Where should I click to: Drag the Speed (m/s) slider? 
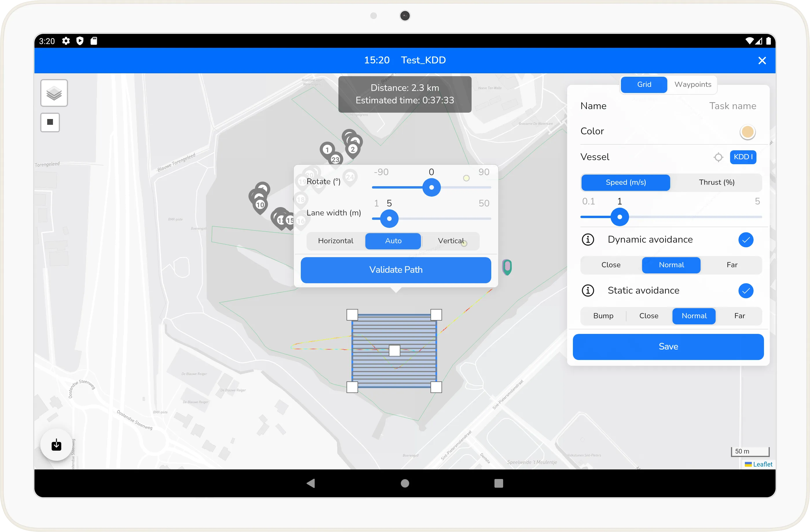[619, 217]
